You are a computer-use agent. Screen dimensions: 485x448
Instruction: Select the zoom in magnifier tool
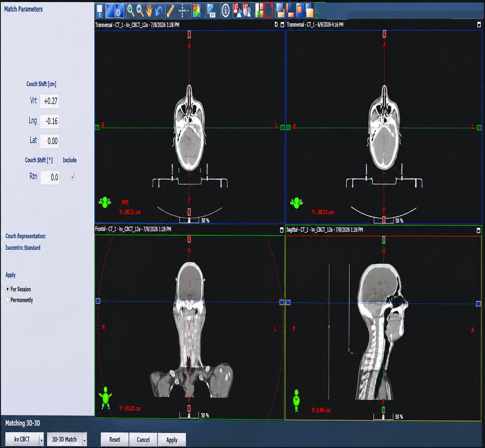coord(131,10)
